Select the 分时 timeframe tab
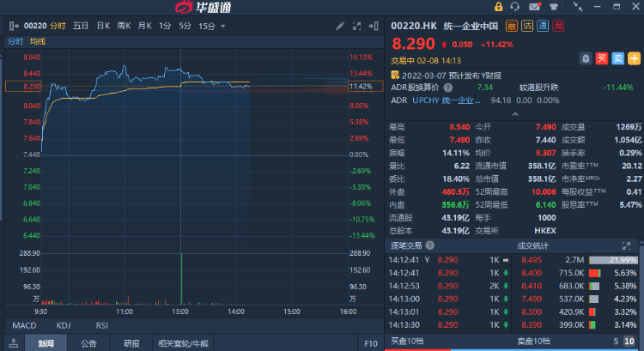 pos(58,27)
